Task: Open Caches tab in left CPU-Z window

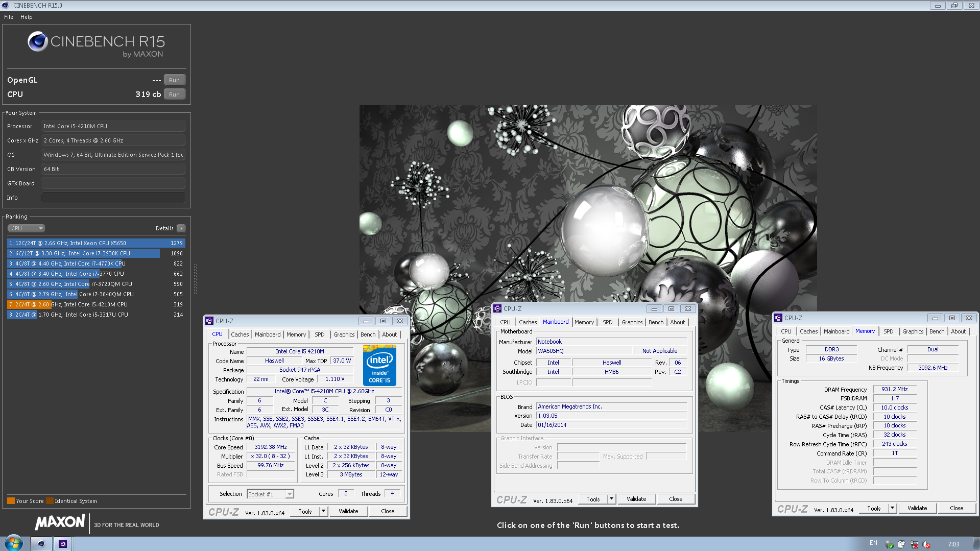Action: coord(240,334)
